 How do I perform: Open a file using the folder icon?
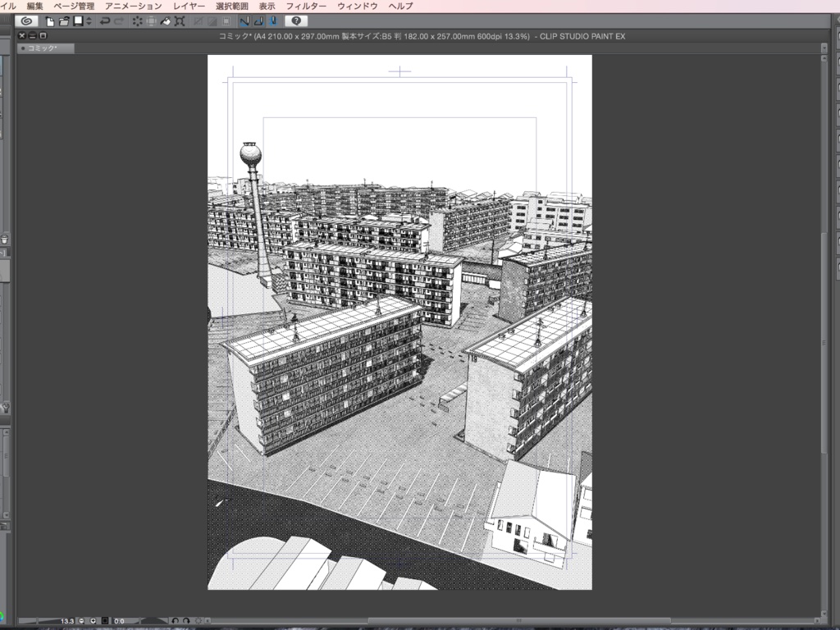point(62,21)
